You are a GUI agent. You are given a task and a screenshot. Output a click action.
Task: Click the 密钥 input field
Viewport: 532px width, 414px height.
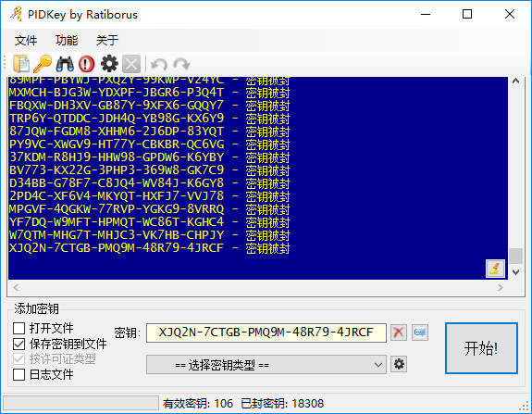[266, 332]
